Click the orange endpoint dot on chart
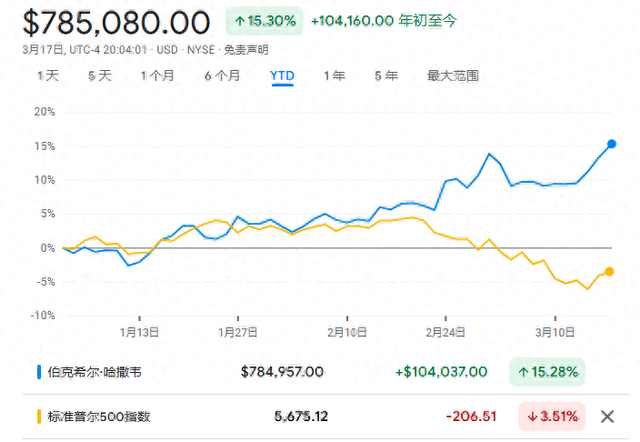Viewport: 640px width, 442px height. (x=609, y=271)
